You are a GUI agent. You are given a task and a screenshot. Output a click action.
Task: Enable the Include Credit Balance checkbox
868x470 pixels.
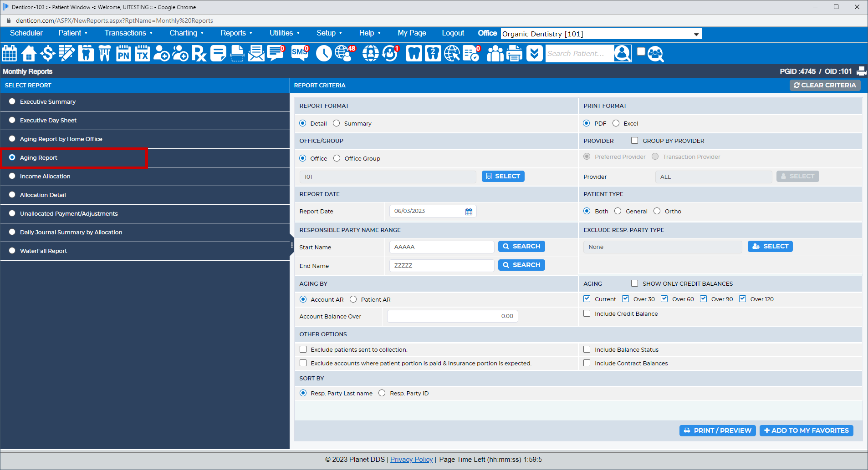click(587, 313)
